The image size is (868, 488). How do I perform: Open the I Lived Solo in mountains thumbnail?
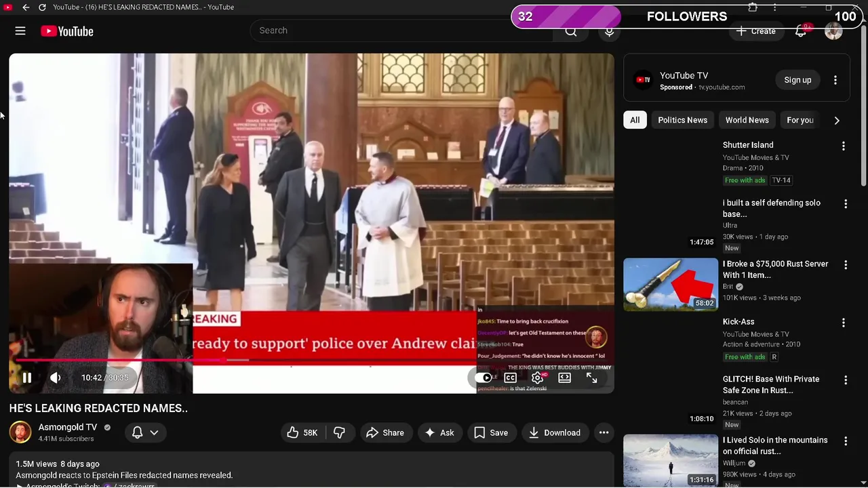coord(670,460)
